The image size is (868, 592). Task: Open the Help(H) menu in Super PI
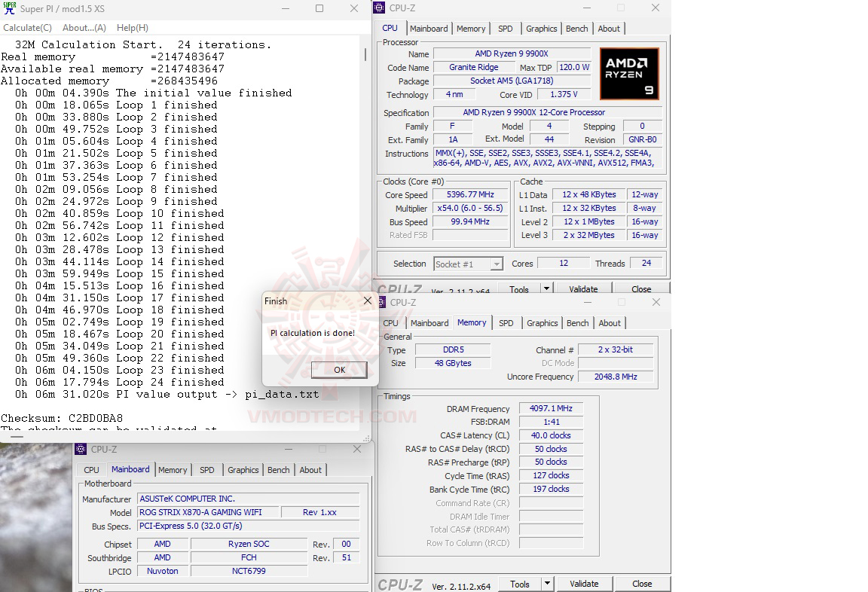(x=133, y=28)
